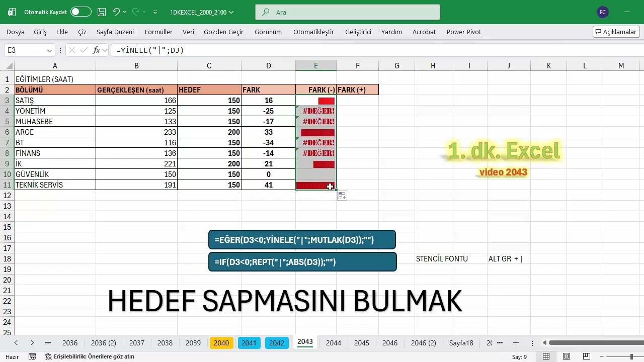The height and width of the screenshot is (362, 644).
Task: Click the formula bar Enter checkmark icon
Action: [x=84, y=50]
